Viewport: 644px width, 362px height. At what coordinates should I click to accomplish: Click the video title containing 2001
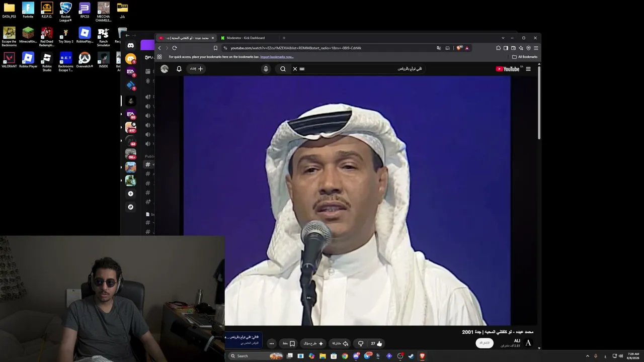coord(498,332)
